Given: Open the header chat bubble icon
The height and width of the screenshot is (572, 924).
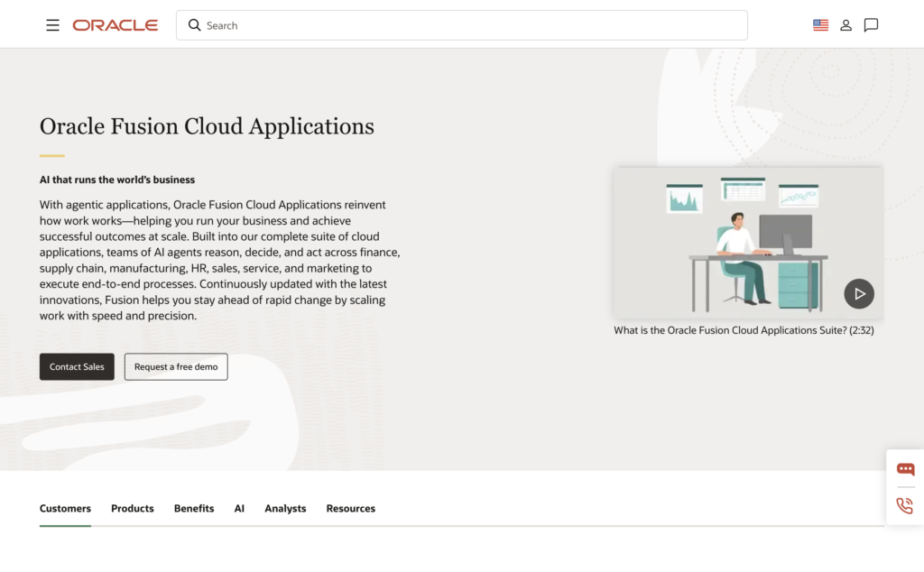Looking at the screenshot, I should coord(871,24).
